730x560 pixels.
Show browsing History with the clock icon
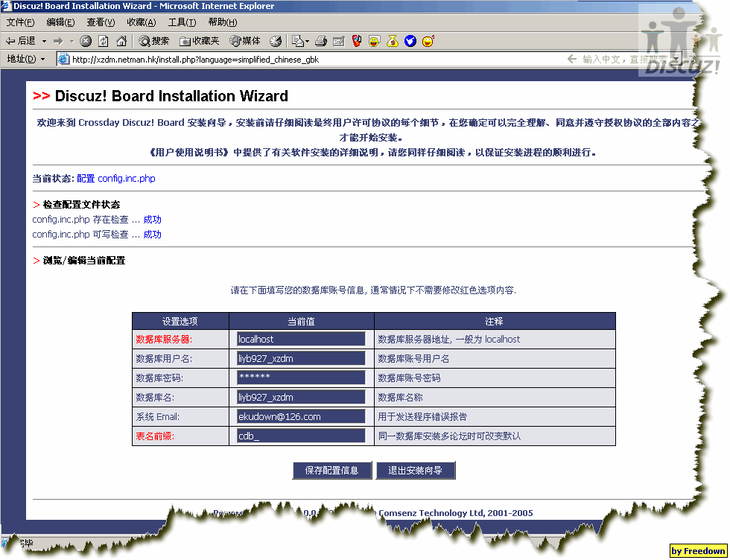pyautogui.click(x=276, y=41)
